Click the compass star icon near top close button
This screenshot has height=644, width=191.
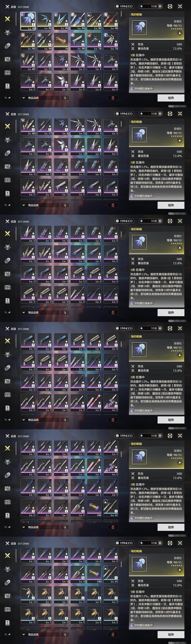point(170,6)
